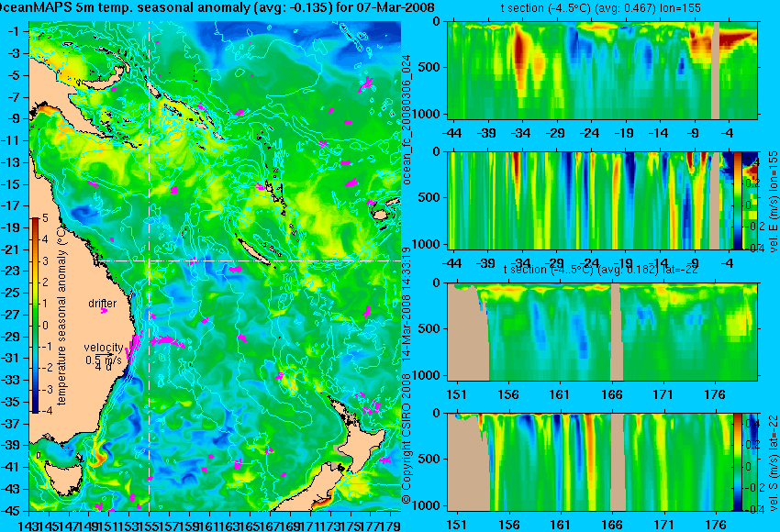Open the temperature section plot at lat=-22
The height and width of the screenshot is (532, 780).
pos(603,332)
